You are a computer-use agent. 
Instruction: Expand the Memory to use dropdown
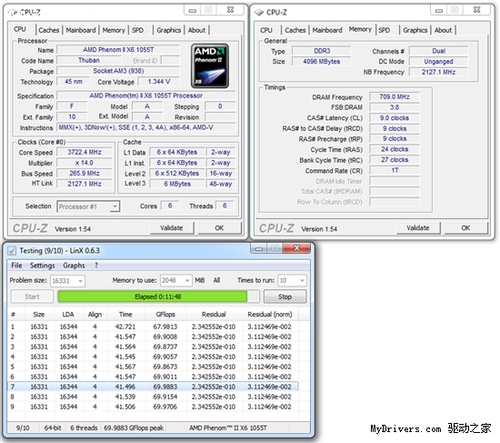[176, 281]
